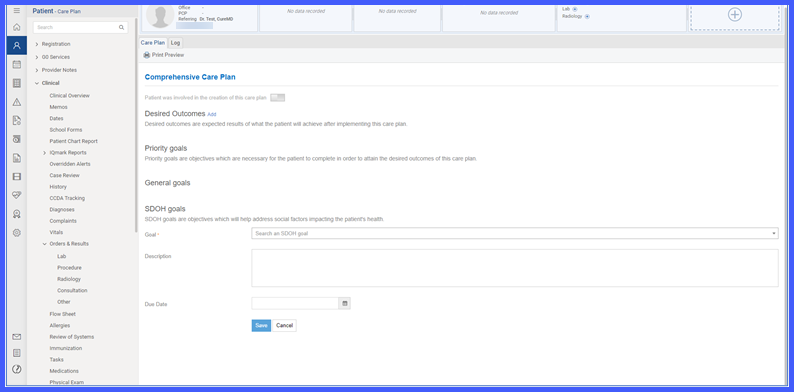Go to the Home icon in sidebar
The height and width of the screenshot is (392, 794).
pyautogui.click(x=17, y=27)
